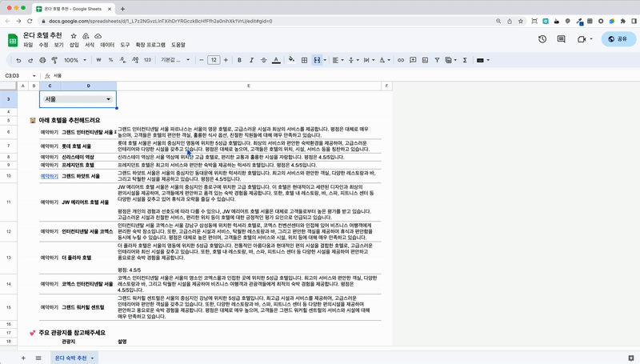Open the 수정 menu
The height and width of the screenshot is (364, 640).
(43, 45)
